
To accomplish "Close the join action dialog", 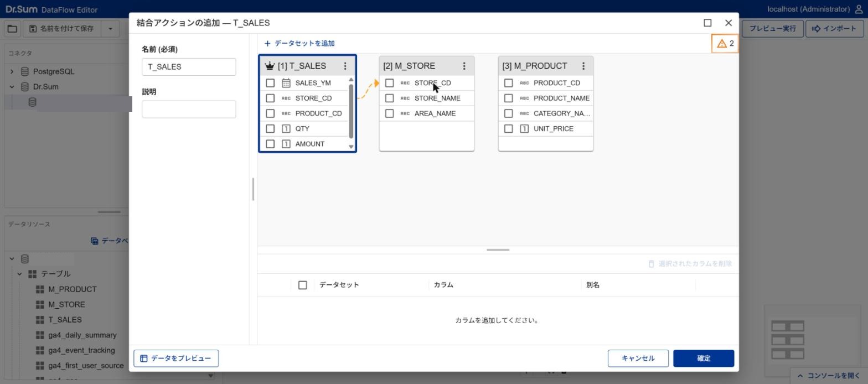I will tap(728, 23).
